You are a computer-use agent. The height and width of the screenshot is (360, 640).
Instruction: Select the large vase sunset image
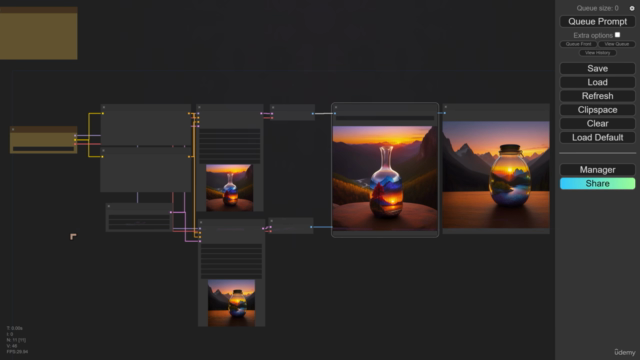tap(385, 178)
